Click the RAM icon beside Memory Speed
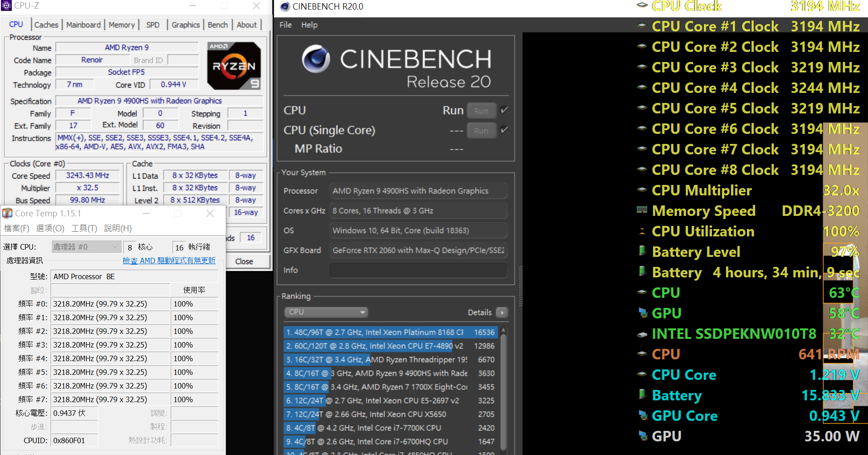Viewport: 868px width, 455px height. coord(642,210)
